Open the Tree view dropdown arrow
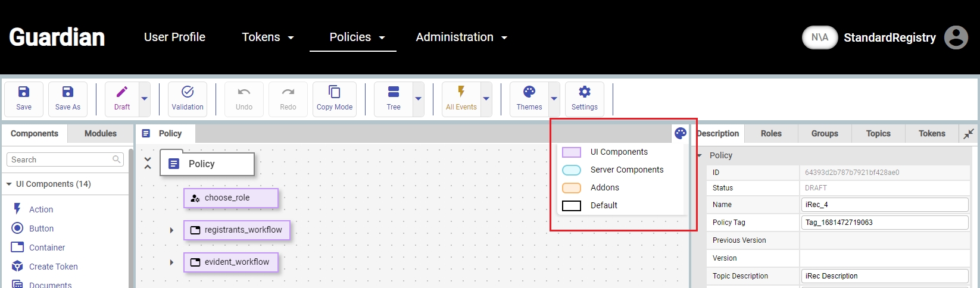Screen dimensions: 980x288 418,99
